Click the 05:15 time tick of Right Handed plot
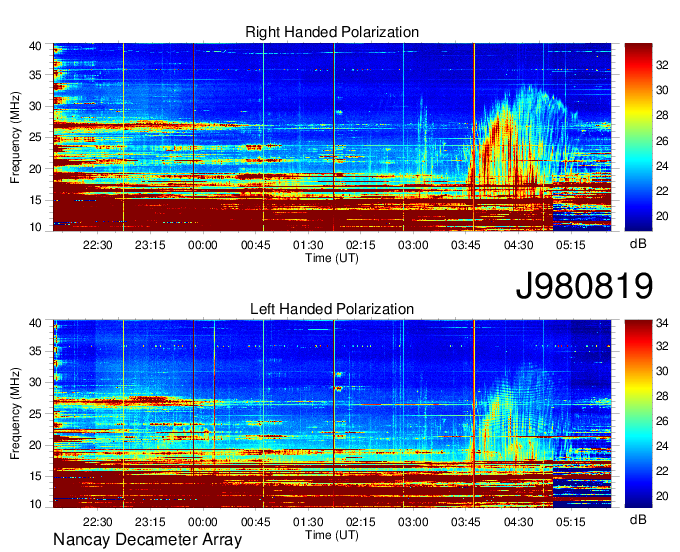 pos(571,245)
